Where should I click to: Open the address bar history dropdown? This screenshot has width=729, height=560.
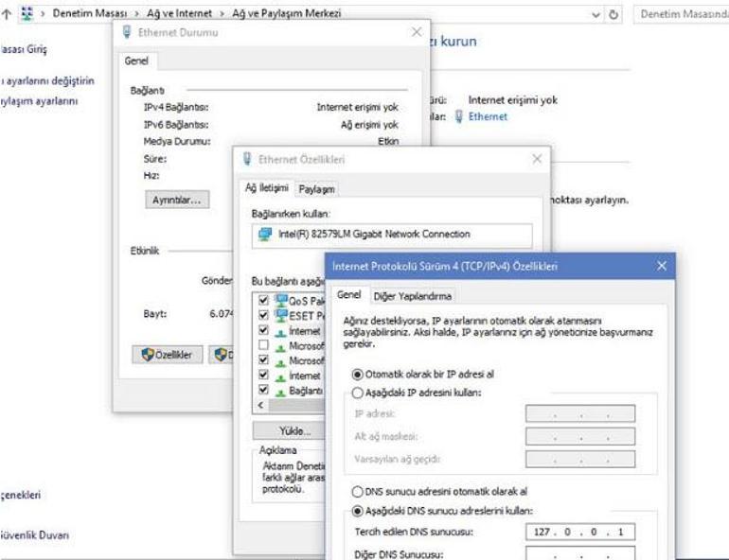point(622,14)
